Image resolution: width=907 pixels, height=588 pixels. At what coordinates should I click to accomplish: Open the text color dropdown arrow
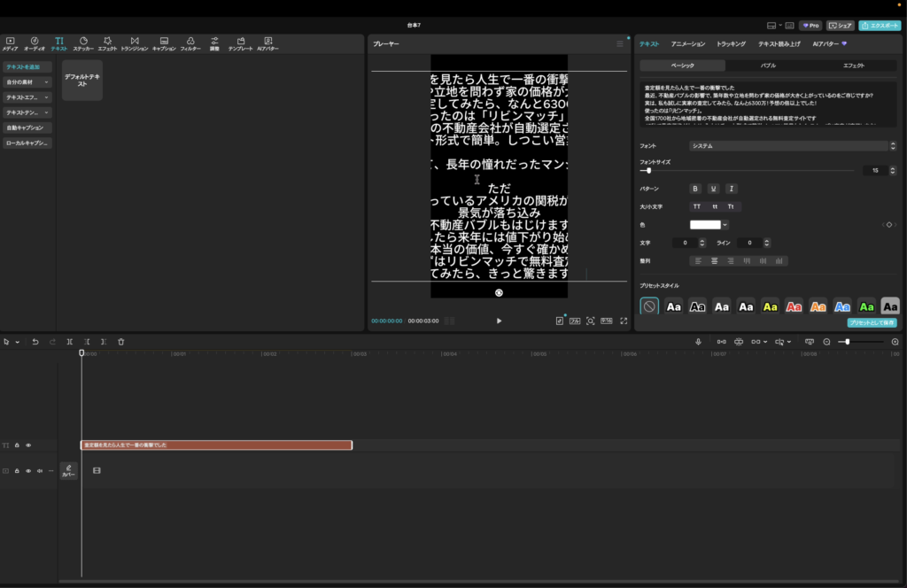[725, 225]
